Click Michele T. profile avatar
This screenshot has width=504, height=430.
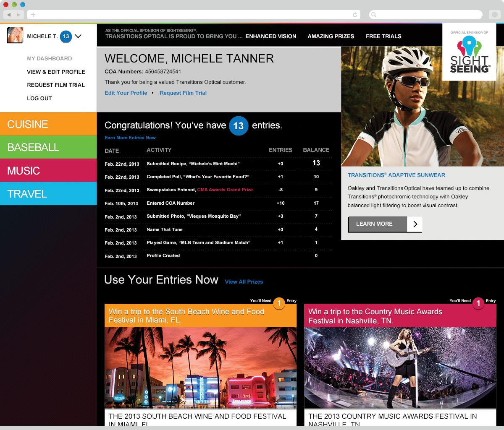[15, 35]
